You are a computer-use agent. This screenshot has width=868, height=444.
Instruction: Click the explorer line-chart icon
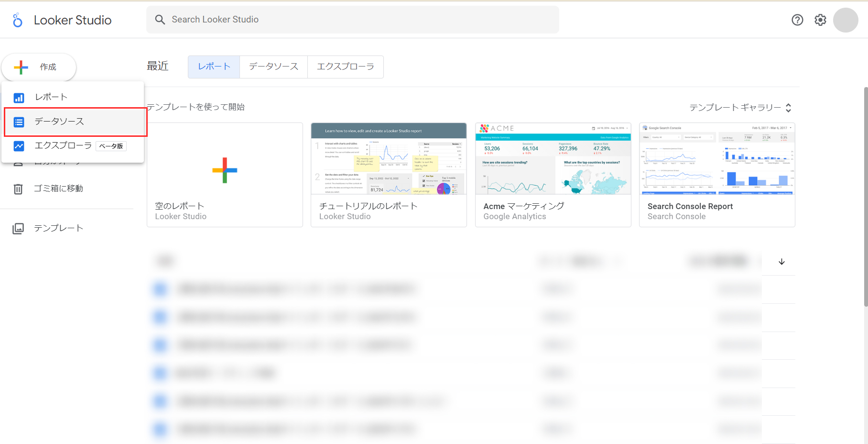point(19,146)
